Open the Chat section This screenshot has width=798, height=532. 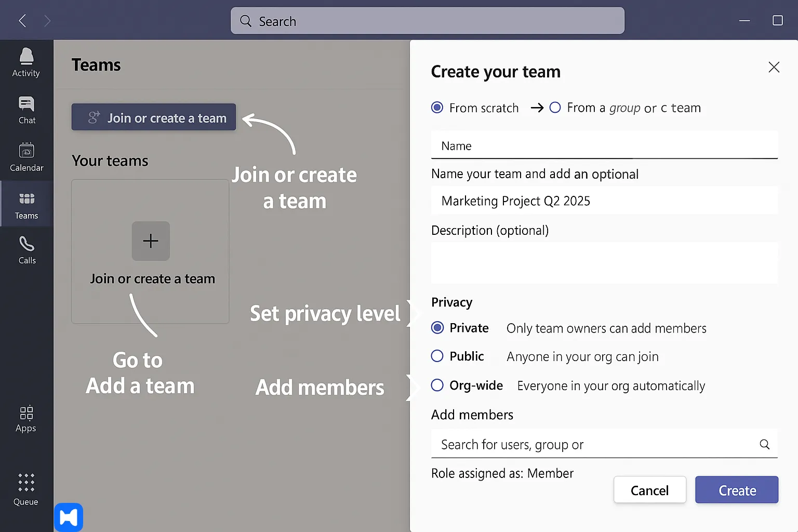pos(26,110)
